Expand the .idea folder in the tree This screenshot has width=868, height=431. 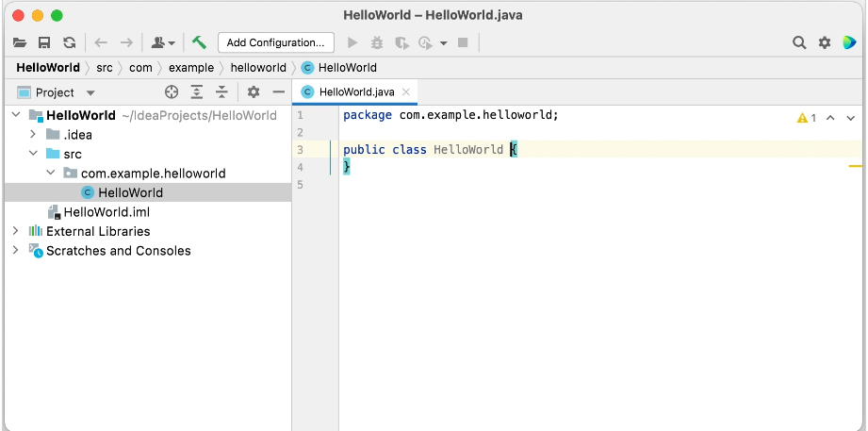coord(33,135)
